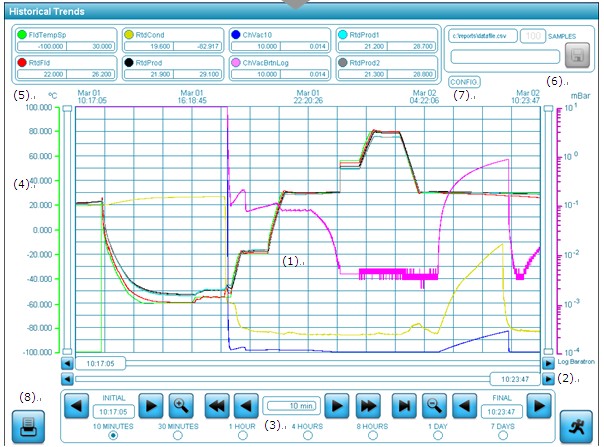Click the FINAL time field 10:23:47

[x=501, y=412]
